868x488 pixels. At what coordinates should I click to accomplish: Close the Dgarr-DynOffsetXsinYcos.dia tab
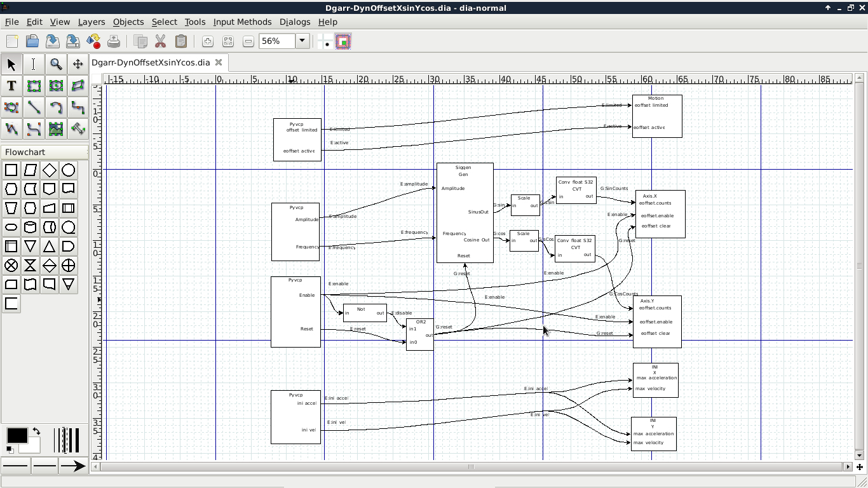[219, 62]
